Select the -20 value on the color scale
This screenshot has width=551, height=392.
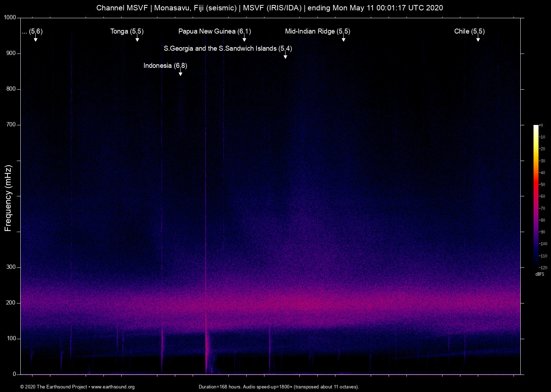tap(542, 149)
